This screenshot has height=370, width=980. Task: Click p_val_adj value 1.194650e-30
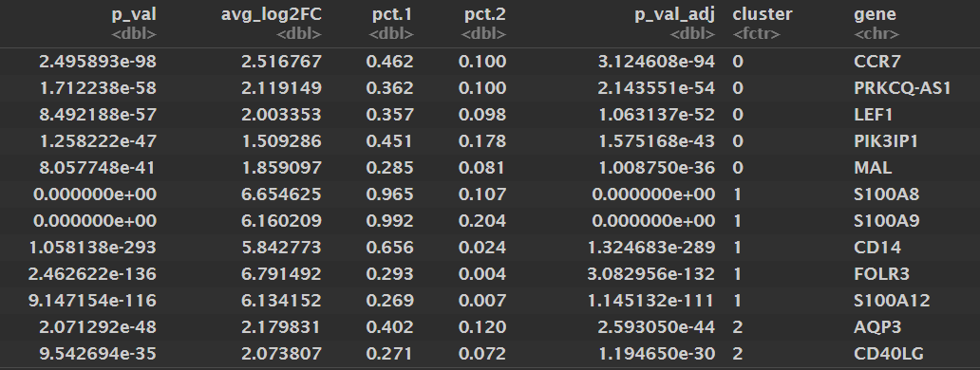pos(656,354)
